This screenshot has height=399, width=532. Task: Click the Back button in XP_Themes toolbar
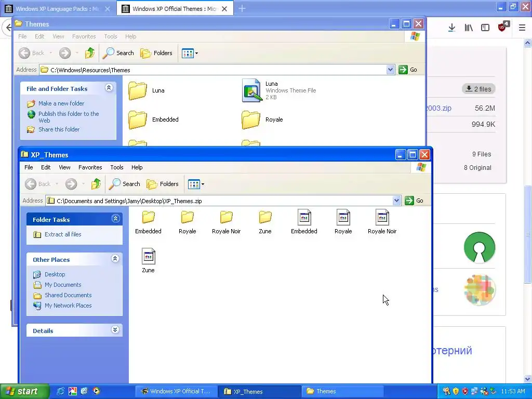coord(37,184)
